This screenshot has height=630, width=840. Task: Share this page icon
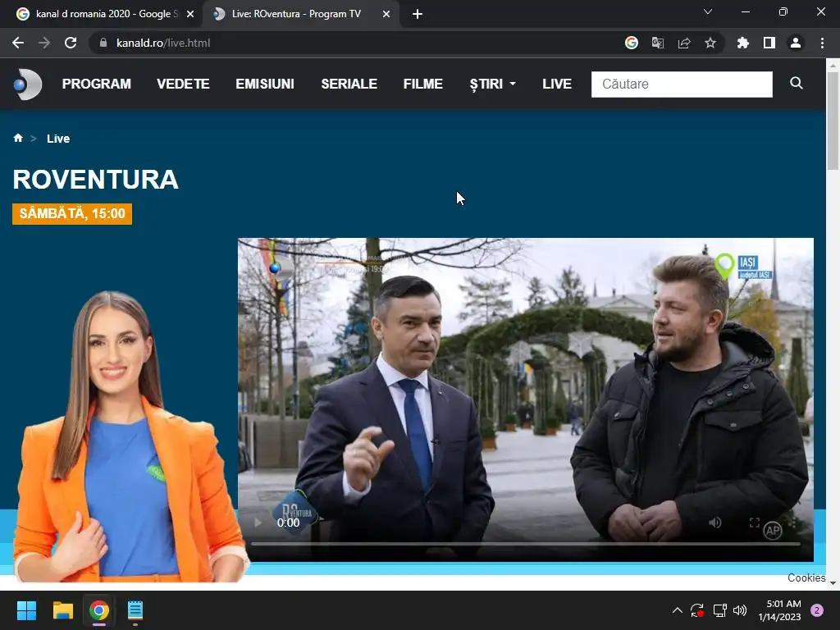(684, 43)
